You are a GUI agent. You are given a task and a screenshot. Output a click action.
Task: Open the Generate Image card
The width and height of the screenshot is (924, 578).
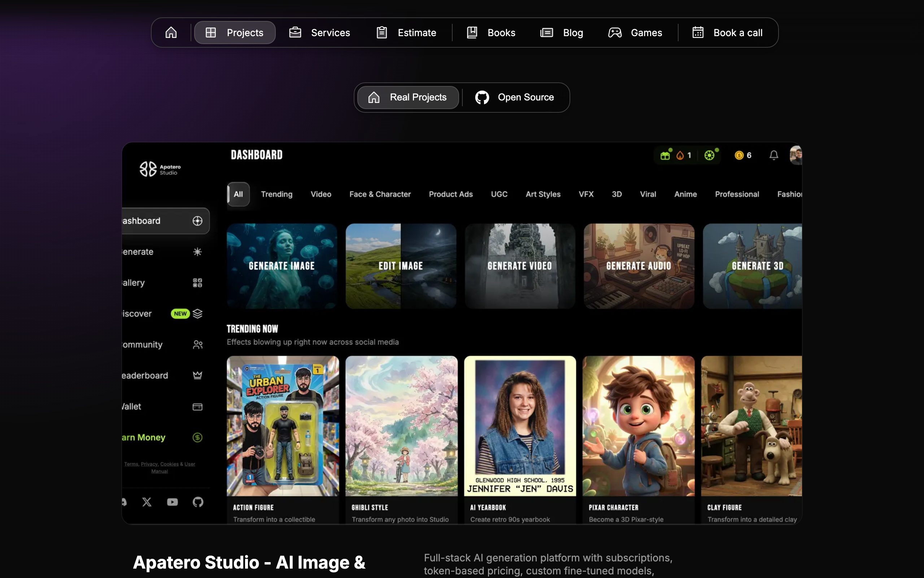coord(282,266)
